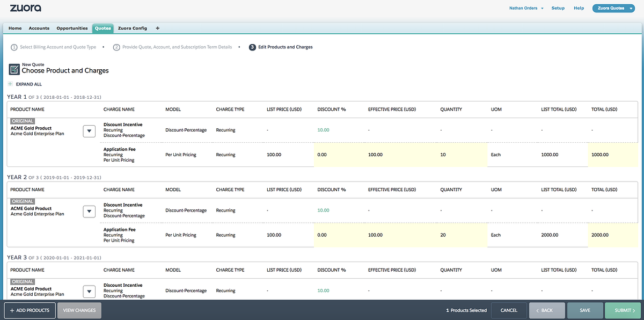Go to the Home tab
The height and width of the screenshot is (320, 644).
pyautogui.click(x=15, y=28)
